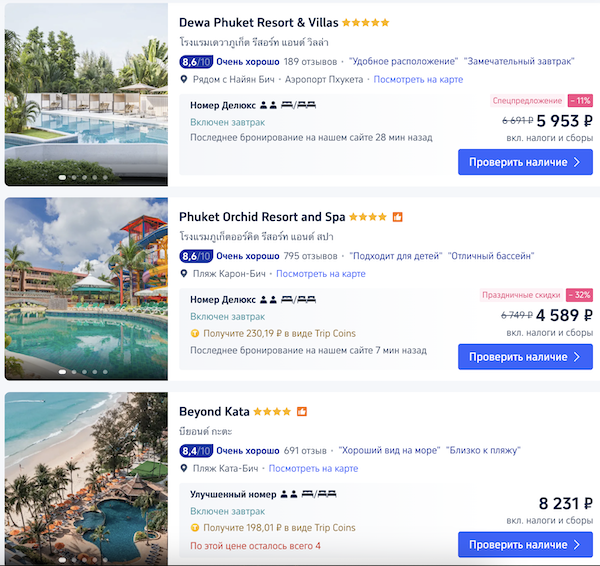
Task: Click the five-star rating of Dewa Phuket Resort
Action: tap(366, 22)
